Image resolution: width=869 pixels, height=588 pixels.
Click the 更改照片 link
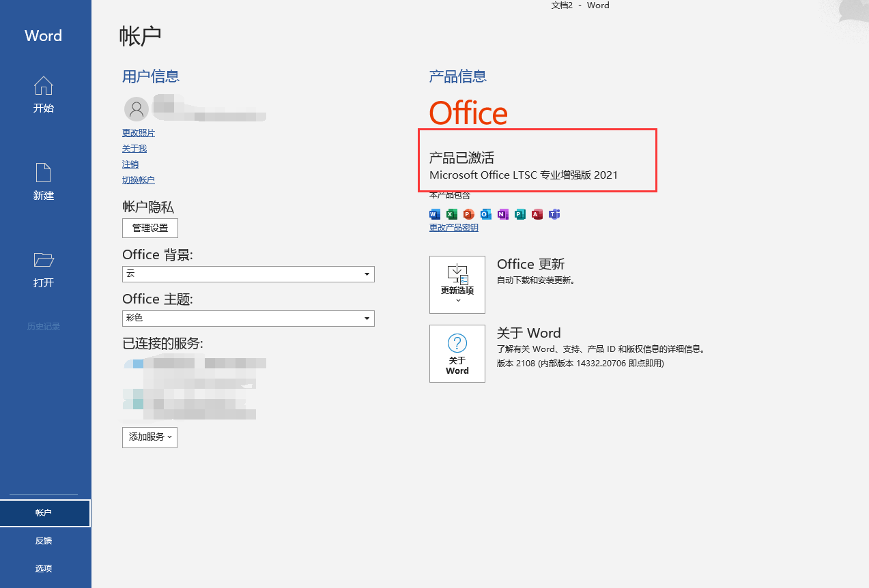(x=139, y=133)
